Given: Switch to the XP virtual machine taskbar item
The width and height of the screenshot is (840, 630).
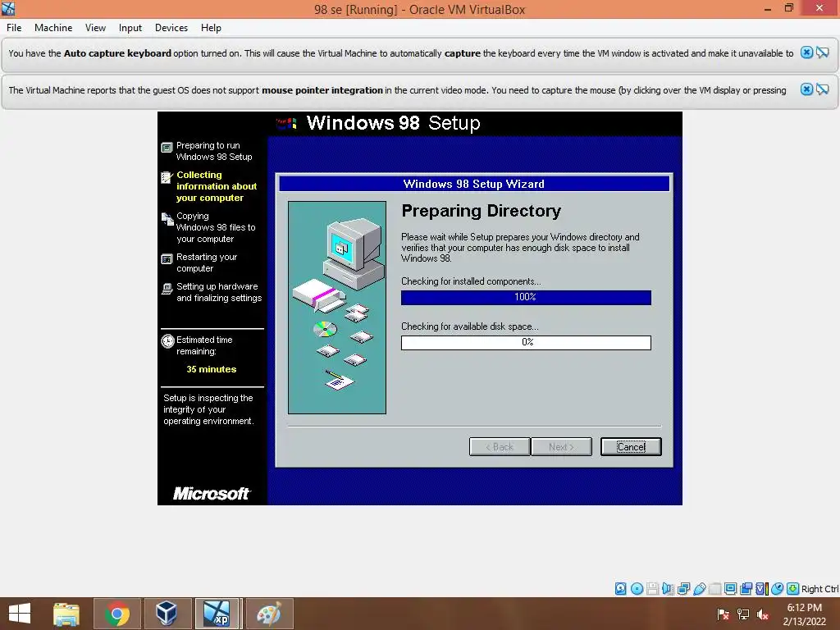Looking at the screenshot, I should tap(217, 614).
